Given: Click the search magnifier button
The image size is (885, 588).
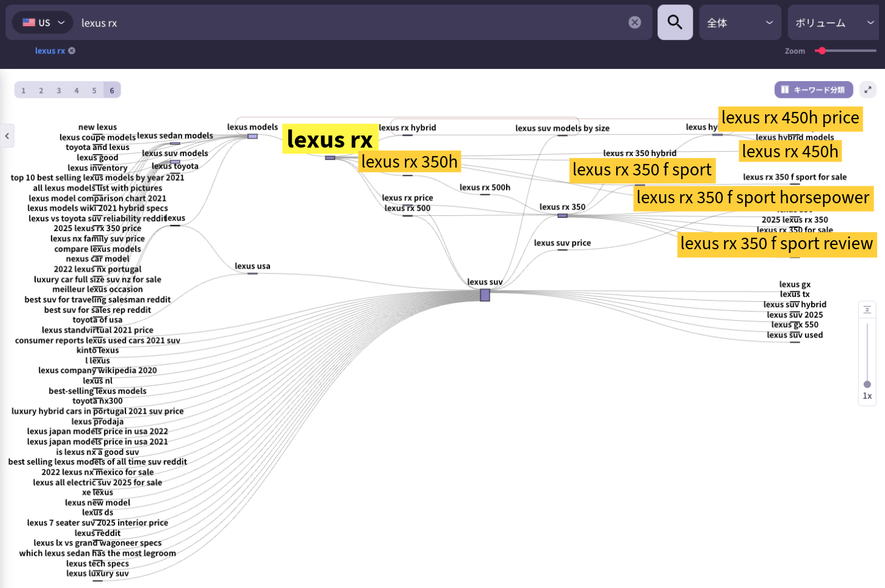Looking at the screenshot, I should tap(675, 22).
